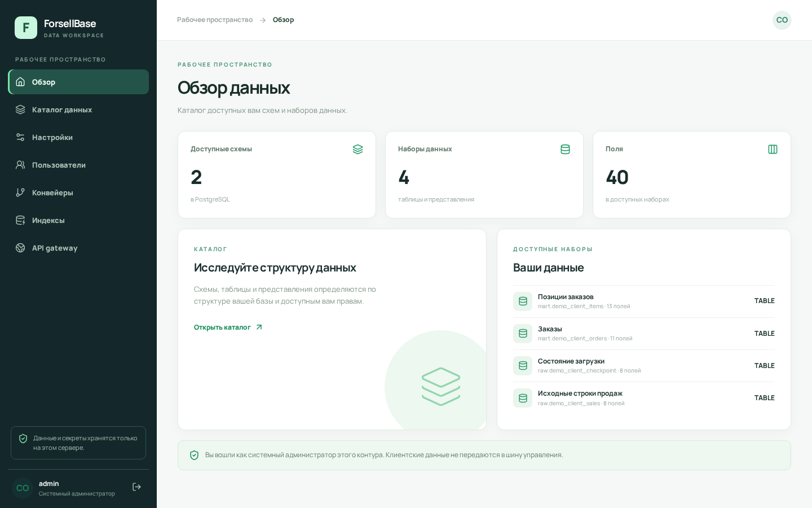Open the Позиции заказов dataset
The image size is (812, 508).
(x=644, y=301)
